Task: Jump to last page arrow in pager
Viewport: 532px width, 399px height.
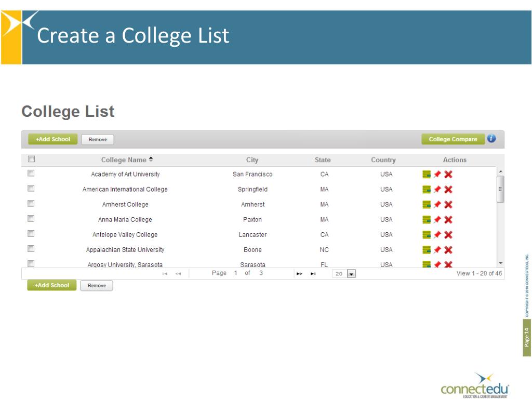Action: [313, 273]
